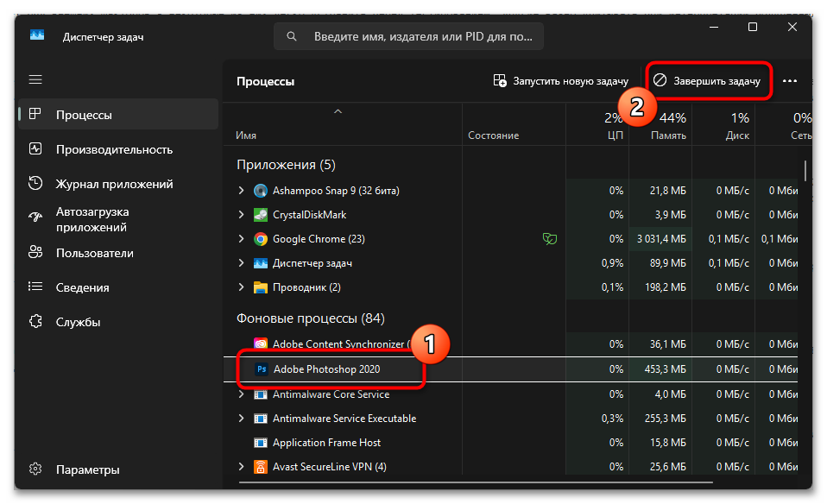Screen dimensions: 827x504
Task: Click the 25,6 МБ memory value
Action: (x=667, y=467)
